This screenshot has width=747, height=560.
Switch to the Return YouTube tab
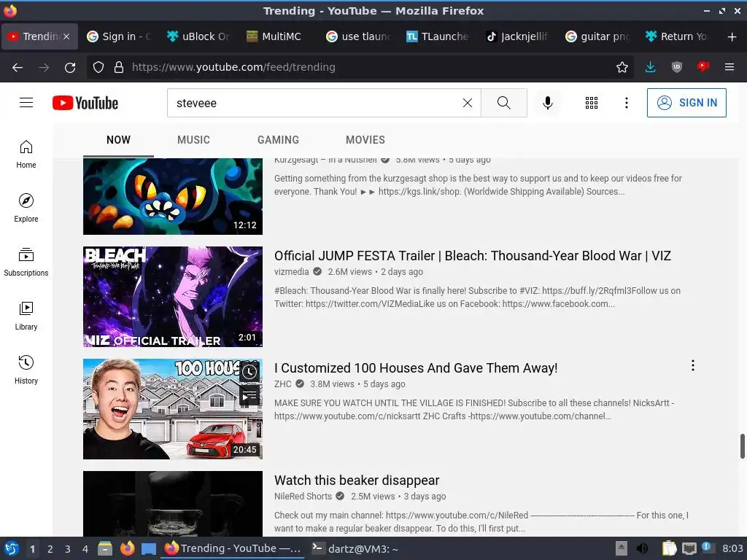pos(677,36)
